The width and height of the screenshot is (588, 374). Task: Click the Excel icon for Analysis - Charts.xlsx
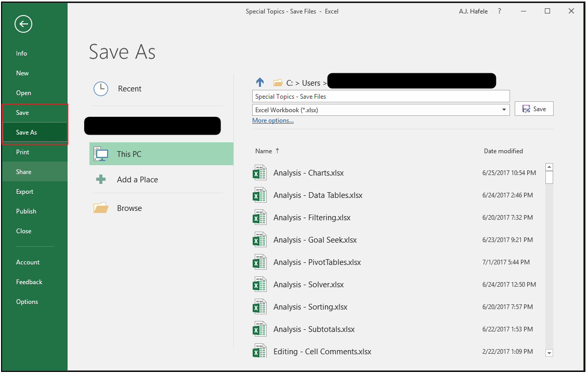tap(259, 173)
